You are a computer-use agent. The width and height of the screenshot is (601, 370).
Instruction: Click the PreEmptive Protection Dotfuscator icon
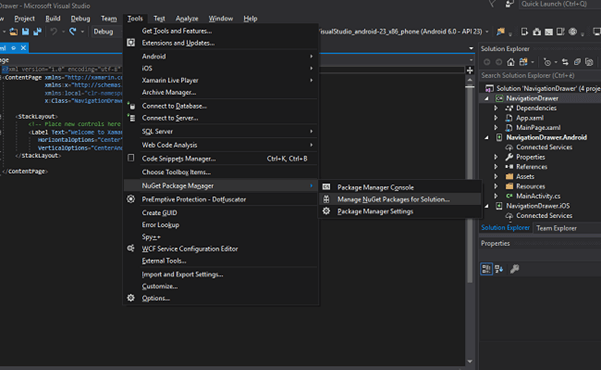click(x=131, y=199)
